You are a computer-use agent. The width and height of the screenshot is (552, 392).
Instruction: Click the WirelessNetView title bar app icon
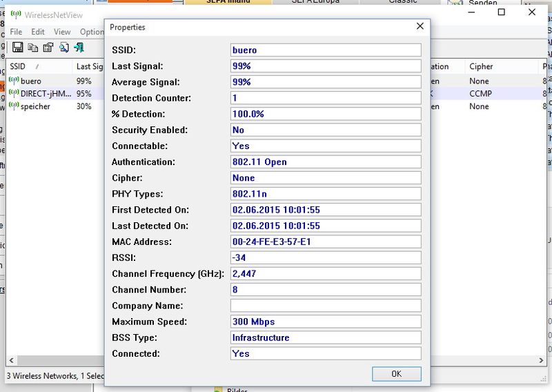click(x=16, y=14)
